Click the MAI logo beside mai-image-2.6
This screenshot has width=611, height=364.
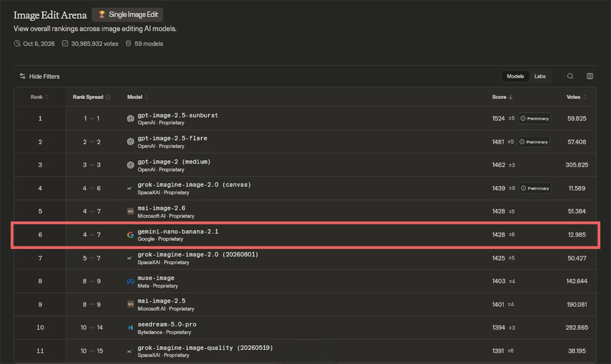(130, 211)
